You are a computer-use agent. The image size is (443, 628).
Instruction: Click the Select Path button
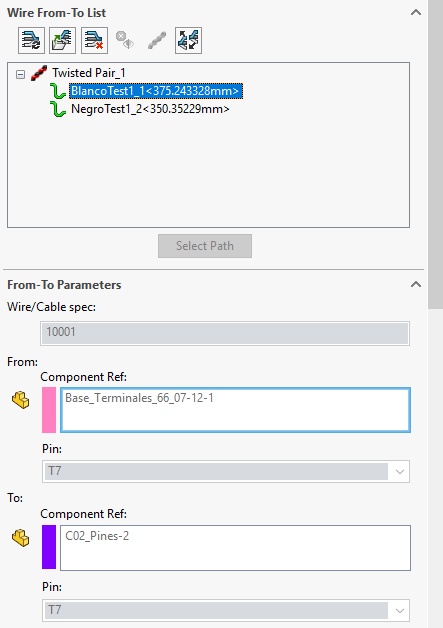point(205,246)
